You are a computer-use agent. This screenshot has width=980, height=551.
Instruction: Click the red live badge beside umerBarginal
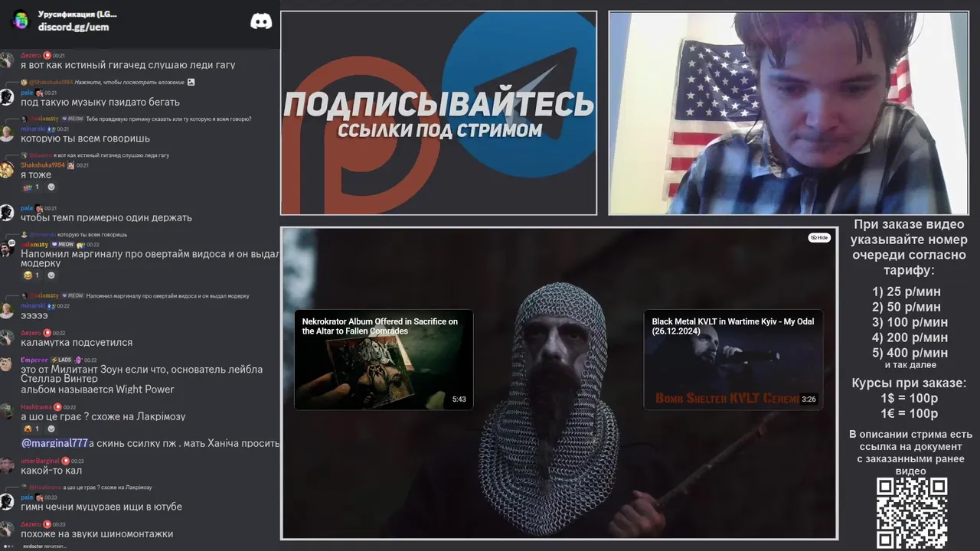[x=66, y=461]
